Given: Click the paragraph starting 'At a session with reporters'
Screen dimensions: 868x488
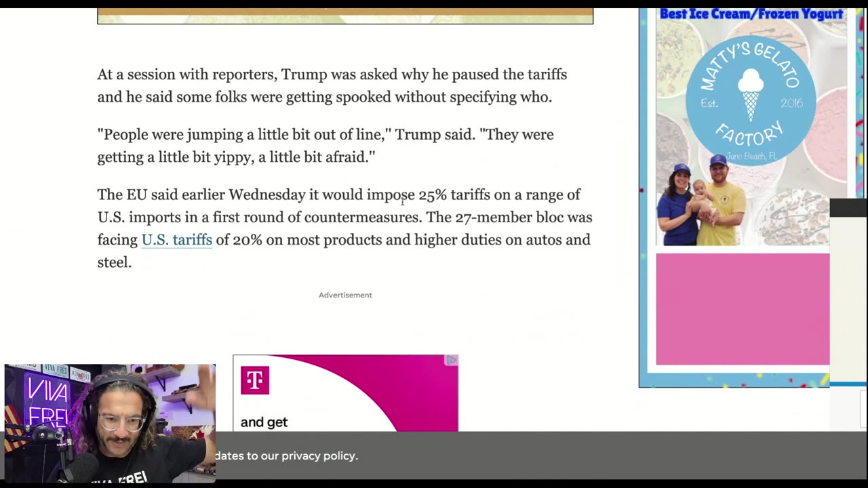Looking at the screenshot, I should (332, 85).
